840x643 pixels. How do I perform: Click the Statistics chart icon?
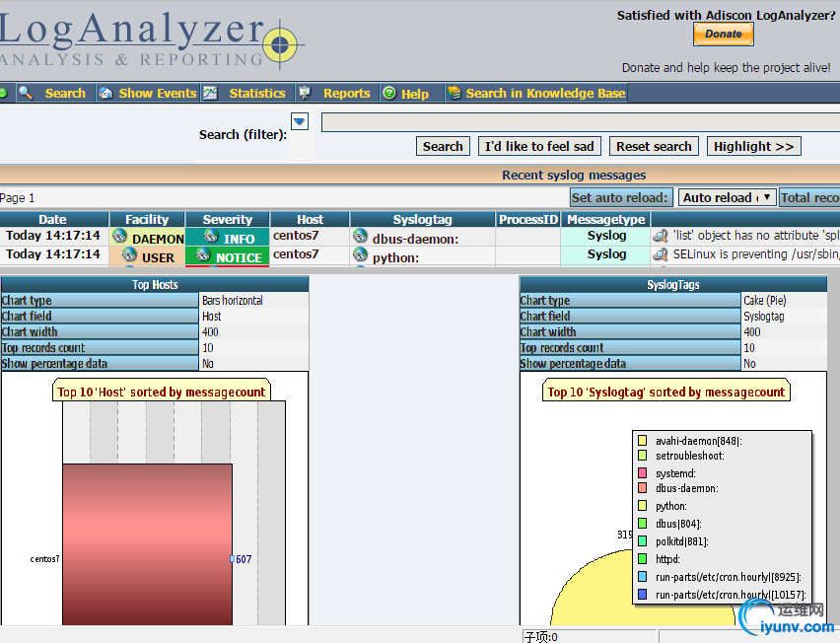210,93
